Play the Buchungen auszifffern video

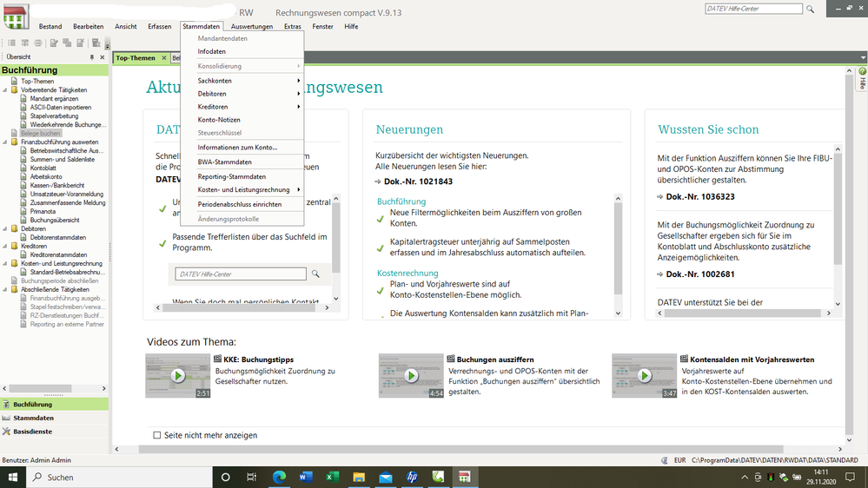[411, 376]
